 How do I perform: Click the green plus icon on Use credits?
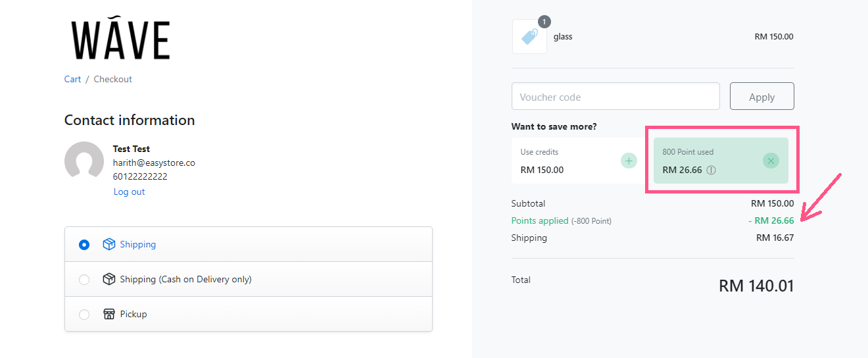629,161
